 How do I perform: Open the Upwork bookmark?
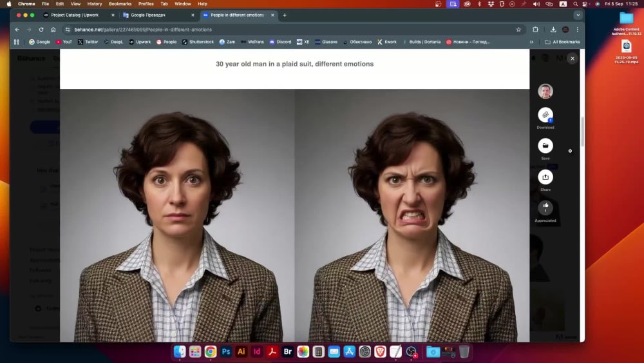click(x=140, y=42)
